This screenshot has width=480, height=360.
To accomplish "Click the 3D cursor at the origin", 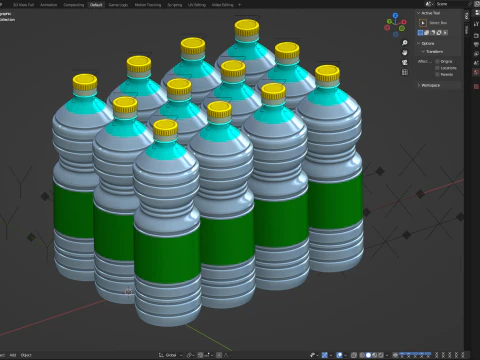I will (x=128, y=292).
